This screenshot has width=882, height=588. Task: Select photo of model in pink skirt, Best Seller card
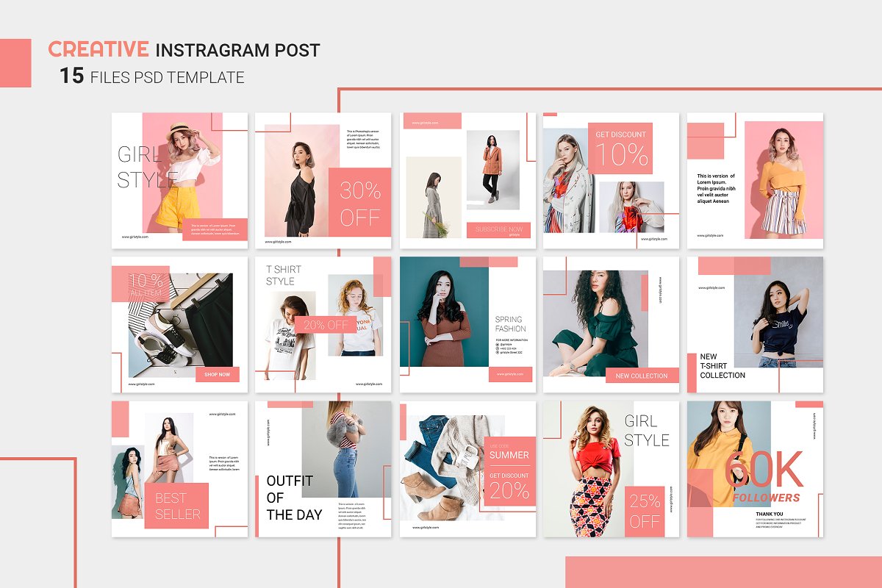(169, 448)
